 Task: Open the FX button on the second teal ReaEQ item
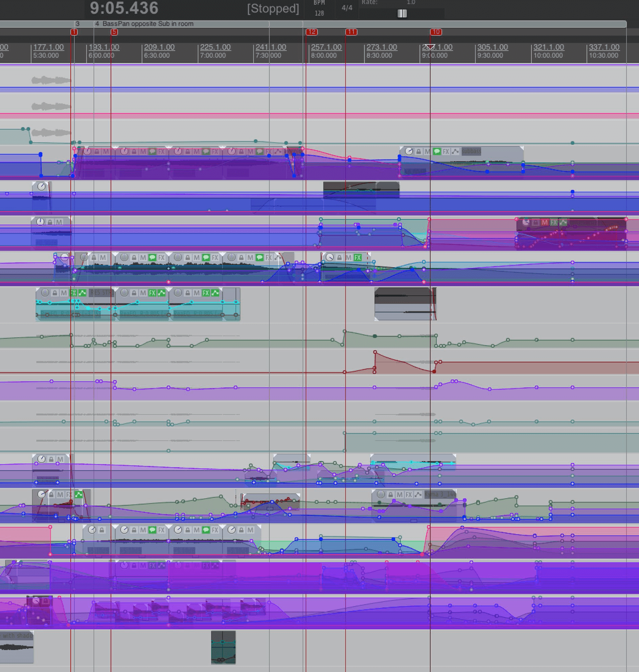coord(152,293)
